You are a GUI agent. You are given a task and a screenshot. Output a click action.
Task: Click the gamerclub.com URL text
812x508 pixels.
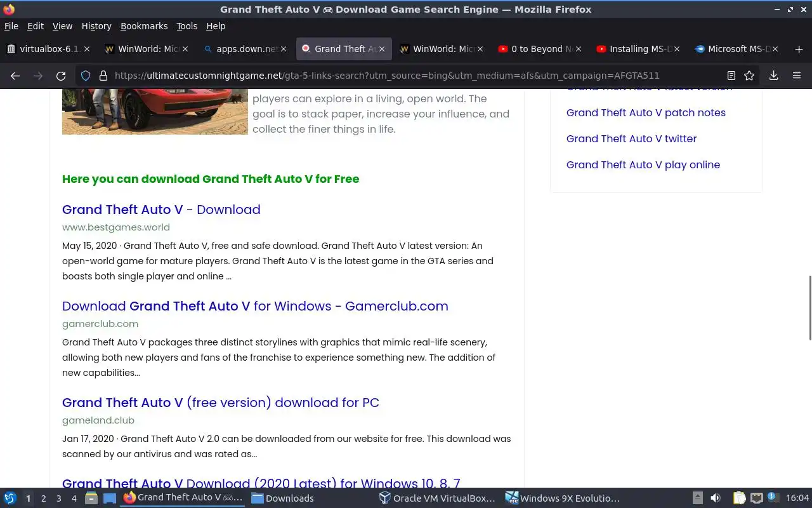coord(100,324)
